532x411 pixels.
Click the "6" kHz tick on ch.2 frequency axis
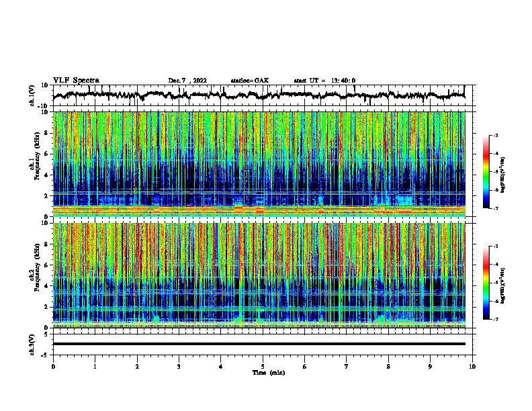pyautogui.click(x=47, y=265)
